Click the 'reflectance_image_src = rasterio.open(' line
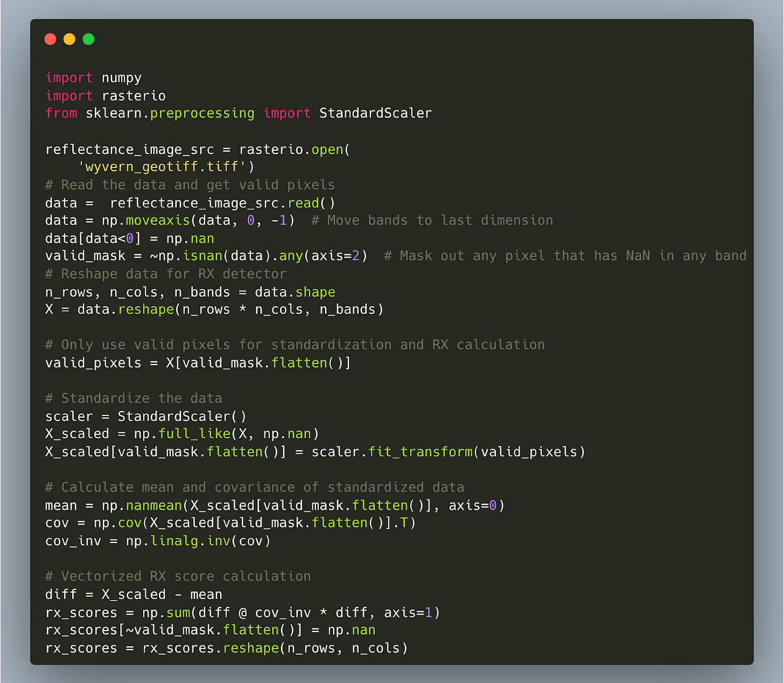Viewport: 784px width, 683px height. [x=198, y=150]
